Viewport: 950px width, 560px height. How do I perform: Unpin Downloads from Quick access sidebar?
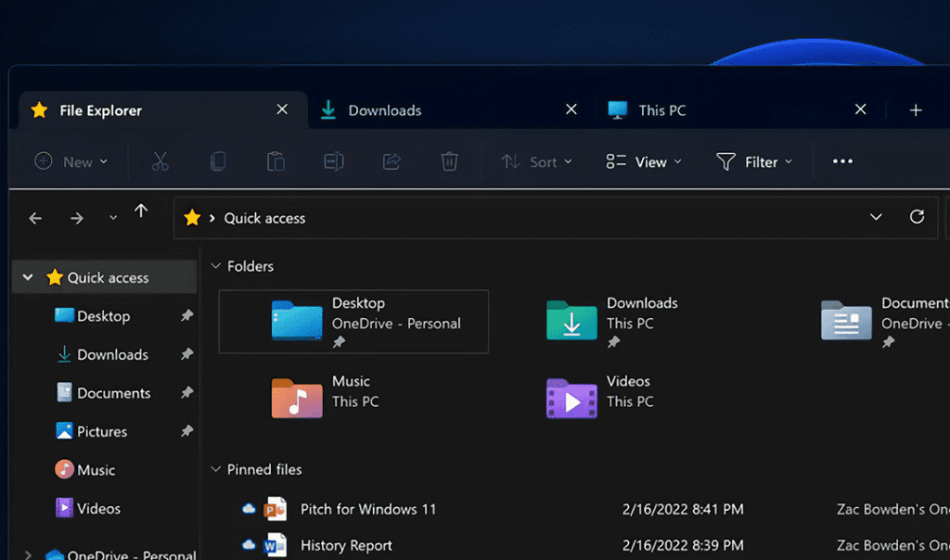coord(186,354)
